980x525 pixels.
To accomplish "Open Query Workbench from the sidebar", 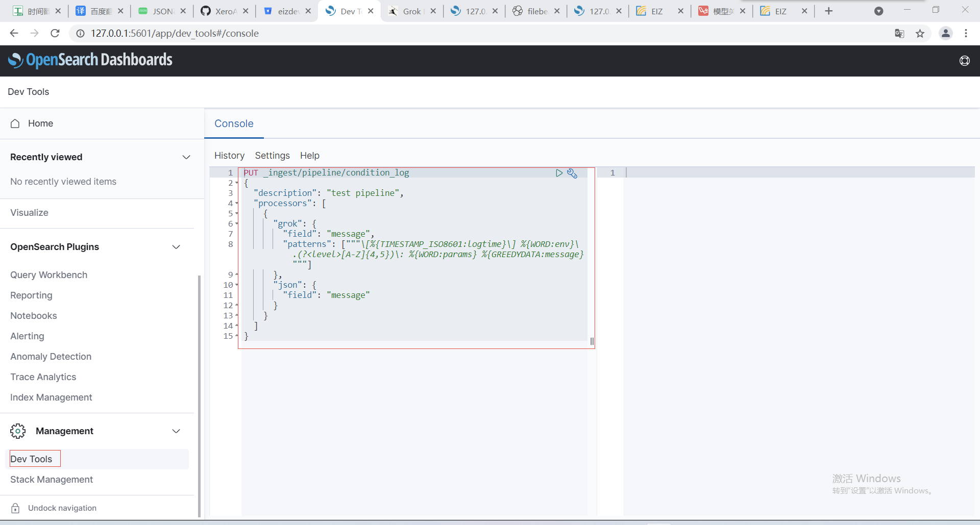I will click(48, 274).
